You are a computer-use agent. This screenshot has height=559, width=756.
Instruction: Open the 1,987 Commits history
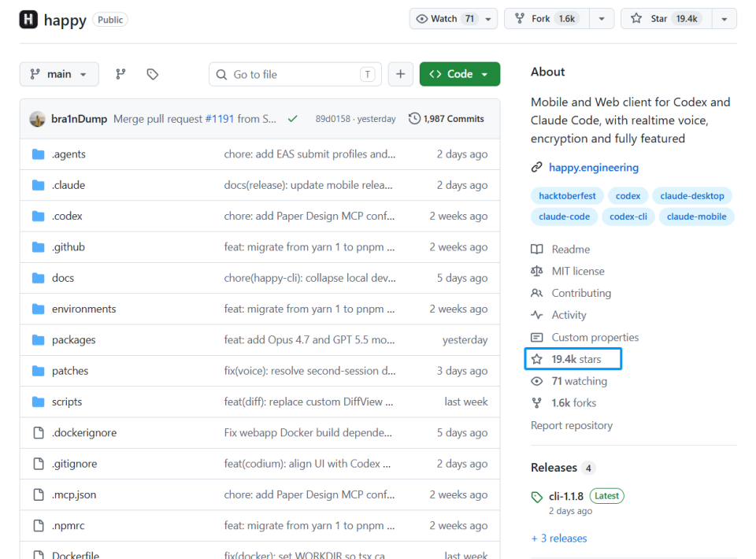447,119
